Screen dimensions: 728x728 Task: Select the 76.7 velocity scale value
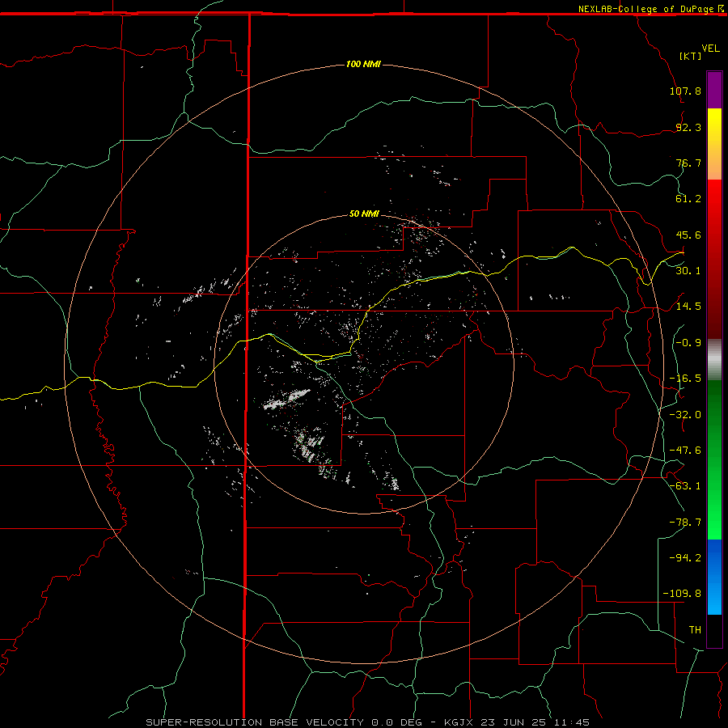pos(688,163)
